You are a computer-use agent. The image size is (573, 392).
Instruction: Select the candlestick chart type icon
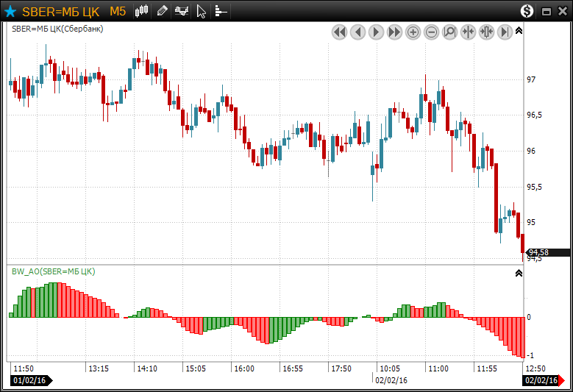coord(142,11)
